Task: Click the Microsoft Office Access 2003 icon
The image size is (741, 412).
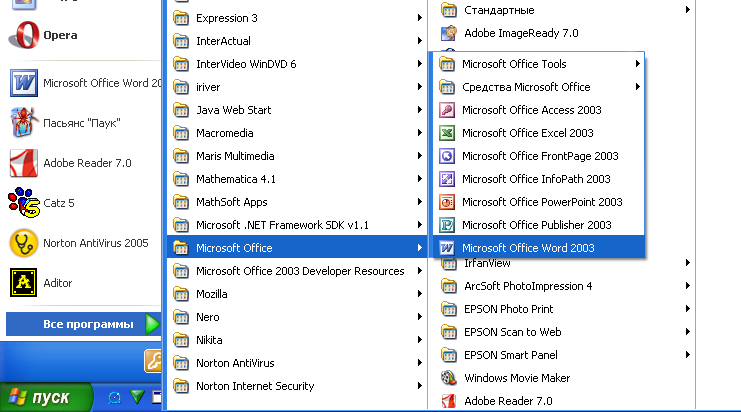Action: tap(447, 110)
